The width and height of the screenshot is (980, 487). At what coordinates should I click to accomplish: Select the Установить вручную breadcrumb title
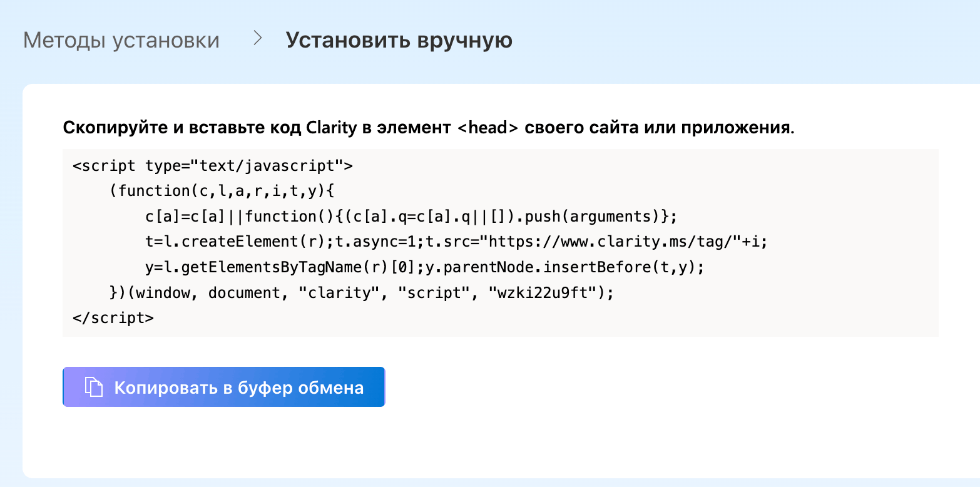[x=399, y=40]
